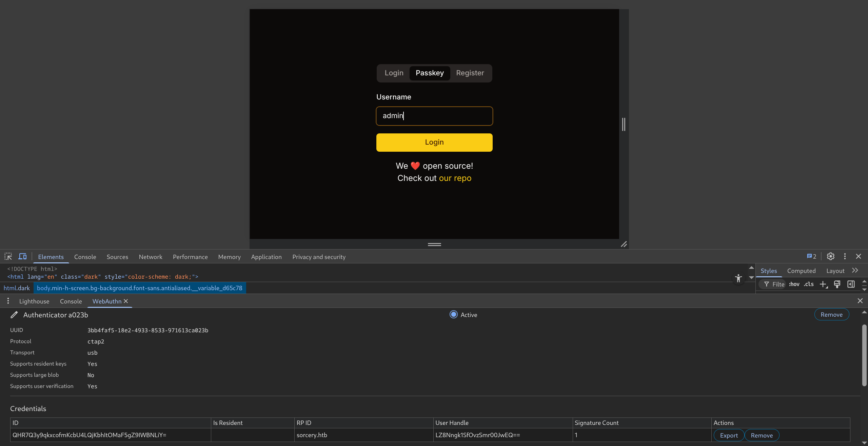Open the DevTools three-dot customize menu
Screen dimensions: 868x446
[x=845, y=257]
